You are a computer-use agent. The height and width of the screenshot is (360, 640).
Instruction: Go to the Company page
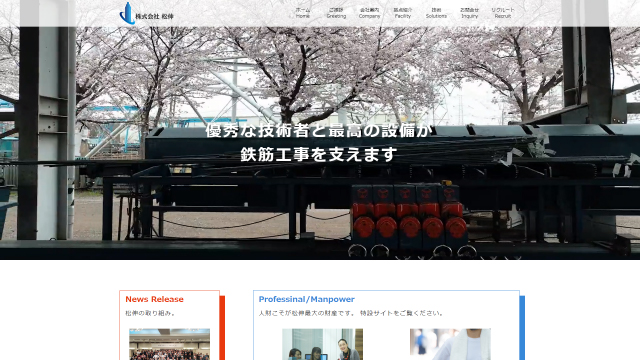pos(369,13)
